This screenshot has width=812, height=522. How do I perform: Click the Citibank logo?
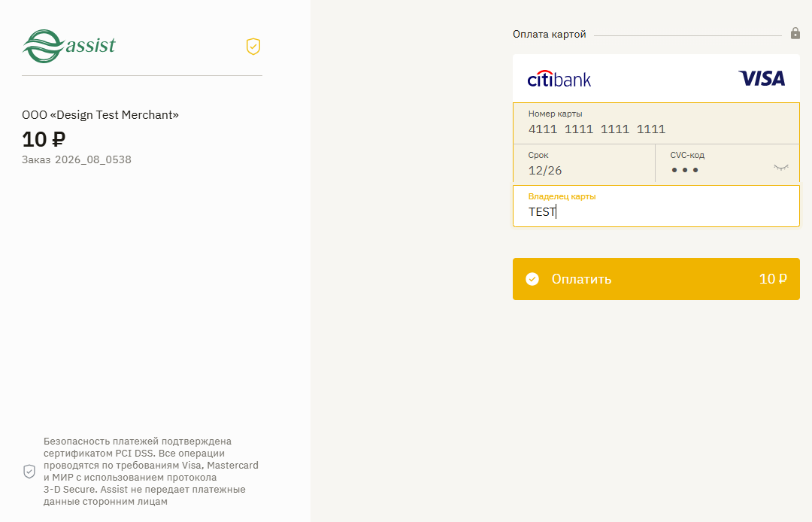tap(559, 79)
